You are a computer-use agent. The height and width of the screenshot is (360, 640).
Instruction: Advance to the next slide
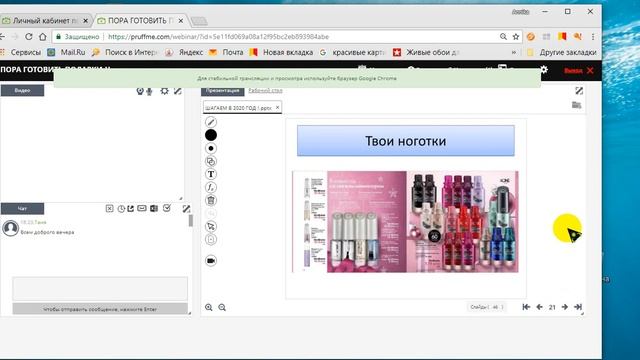point(564,307)
